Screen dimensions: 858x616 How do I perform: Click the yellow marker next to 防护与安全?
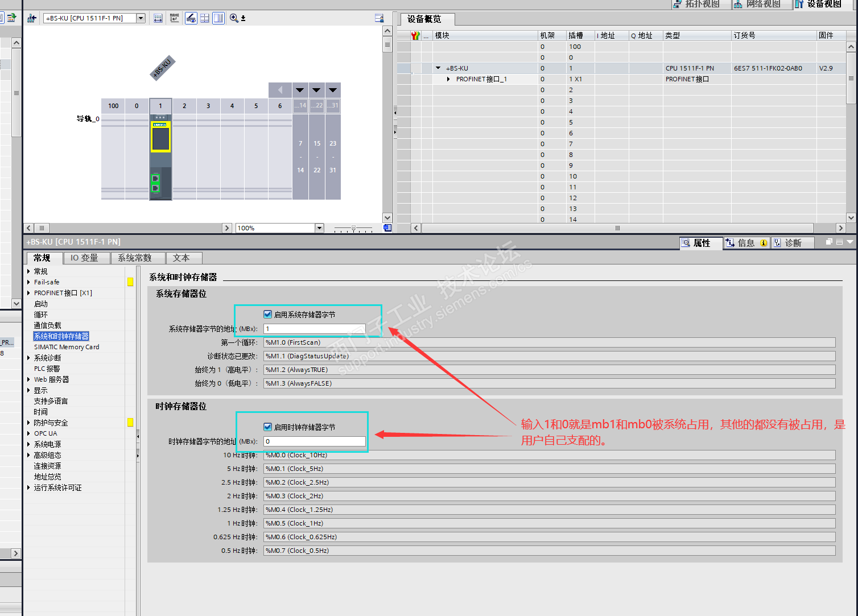130,423
